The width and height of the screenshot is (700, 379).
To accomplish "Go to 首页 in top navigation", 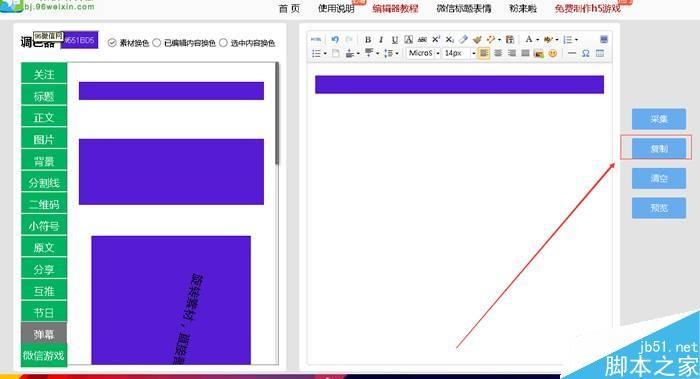I will [289, 8].
